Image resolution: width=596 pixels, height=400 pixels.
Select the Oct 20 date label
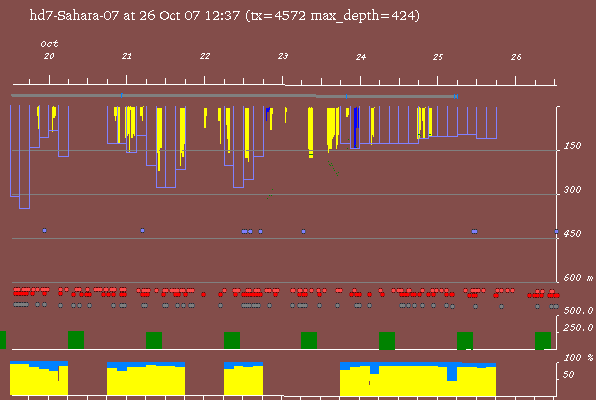click(49, 50)
